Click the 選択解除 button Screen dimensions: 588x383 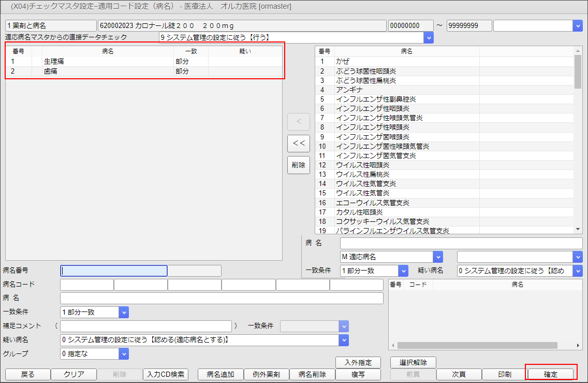[x=413, y=362]
